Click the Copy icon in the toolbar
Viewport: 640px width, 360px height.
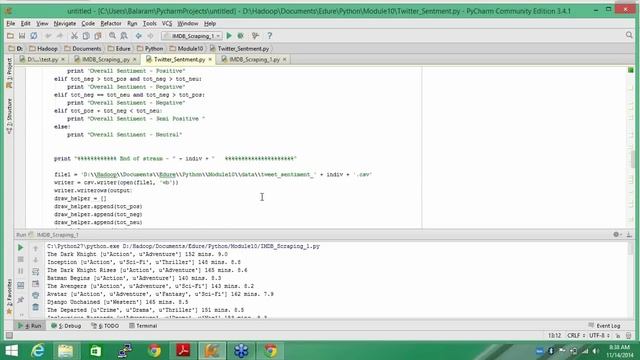pos(86,36)
